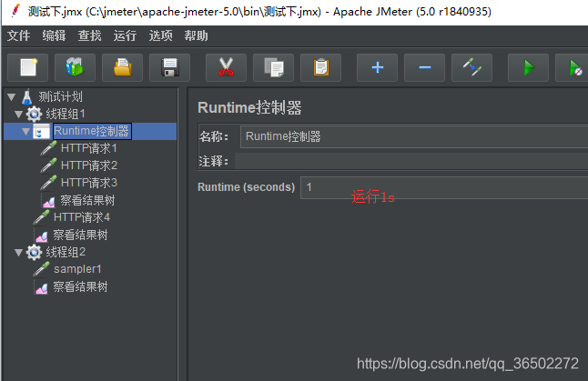
Task: Open the 文件 menu
Action: coord(19,35)
